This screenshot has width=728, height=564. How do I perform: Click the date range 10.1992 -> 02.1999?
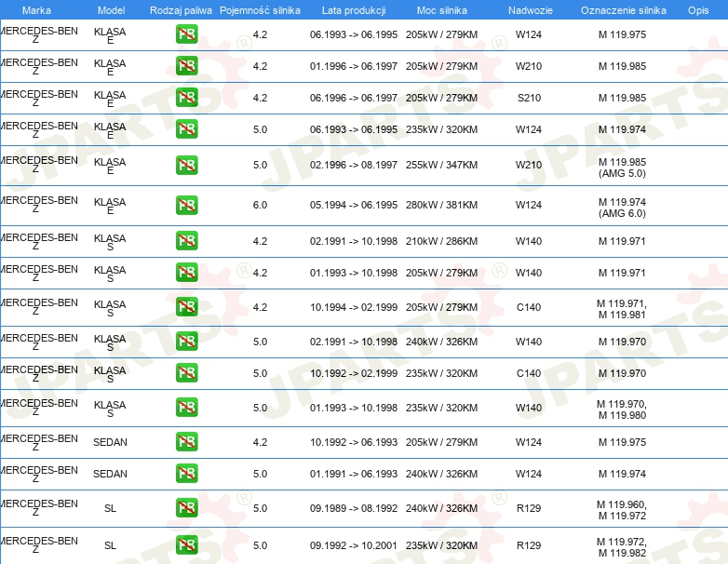pos(354,374)
